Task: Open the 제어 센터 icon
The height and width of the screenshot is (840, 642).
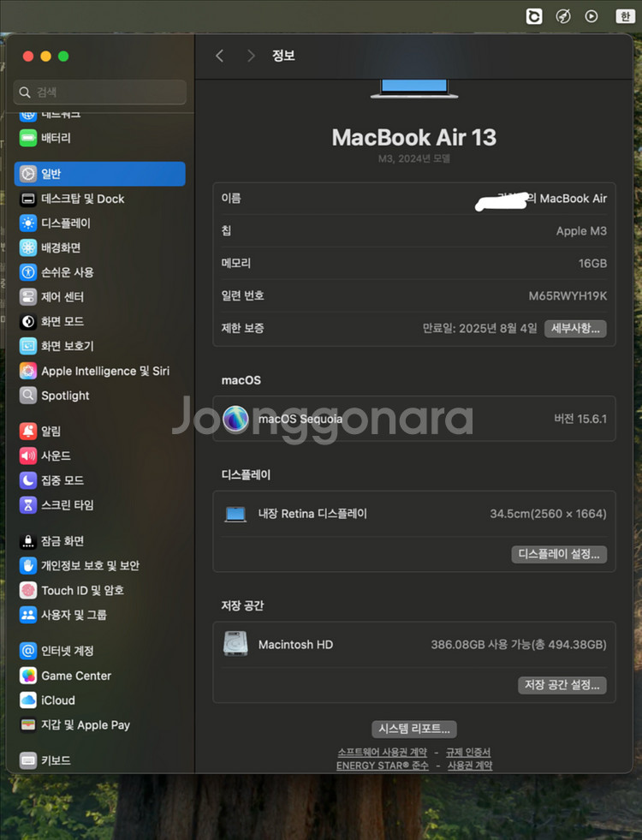Action: (x=28, y=297)
